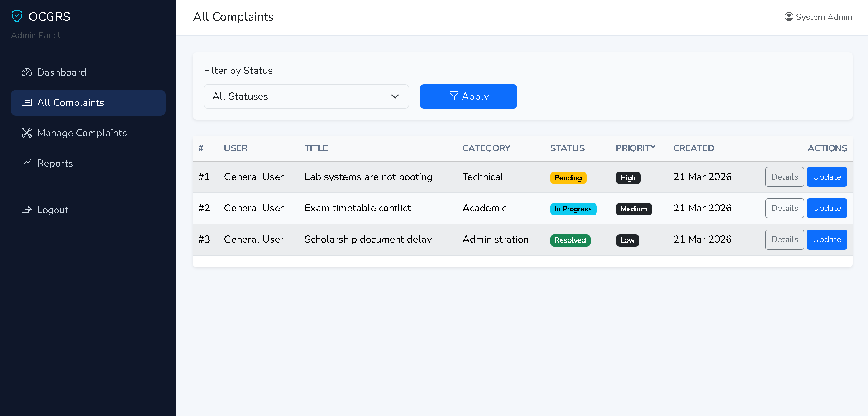Click the 'Academic' category cell
868x416 pixels.
[484, 208]
